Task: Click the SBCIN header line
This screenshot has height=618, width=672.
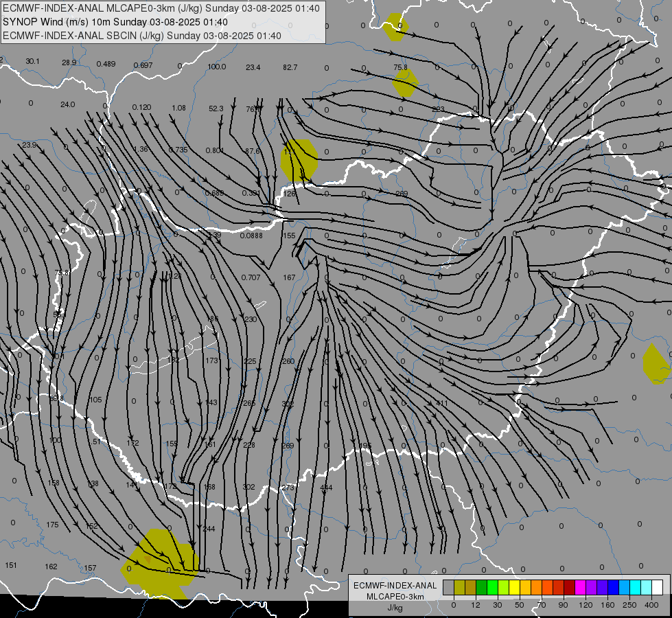Action: tap(142, 36)
